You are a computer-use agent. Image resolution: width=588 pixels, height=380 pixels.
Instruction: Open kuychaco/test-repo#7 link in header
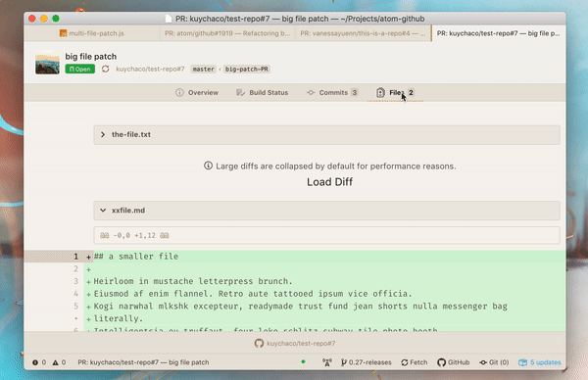click(x=150, y=69)
